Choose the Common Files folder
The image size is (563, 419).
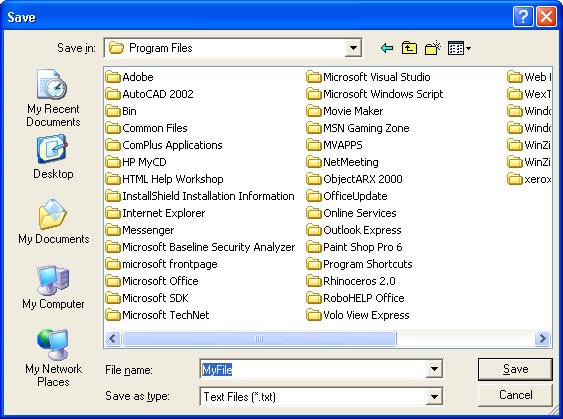tap(146, 128)
